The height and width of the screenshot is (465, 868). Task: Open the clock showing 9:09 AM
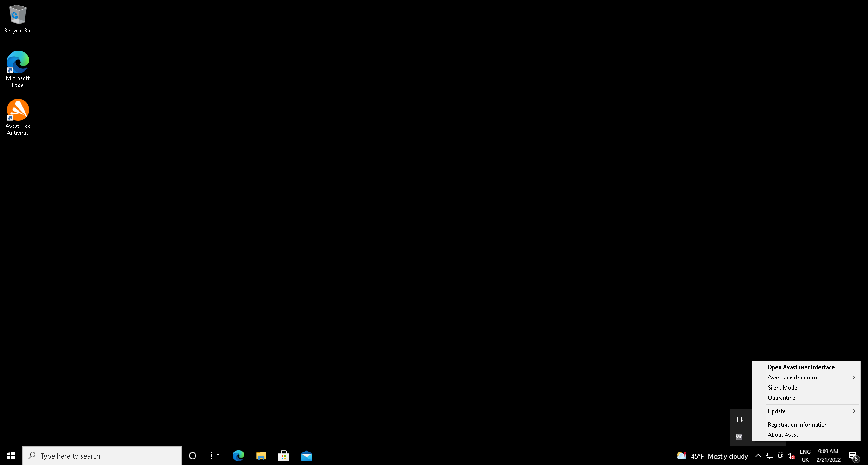(828, 456)
